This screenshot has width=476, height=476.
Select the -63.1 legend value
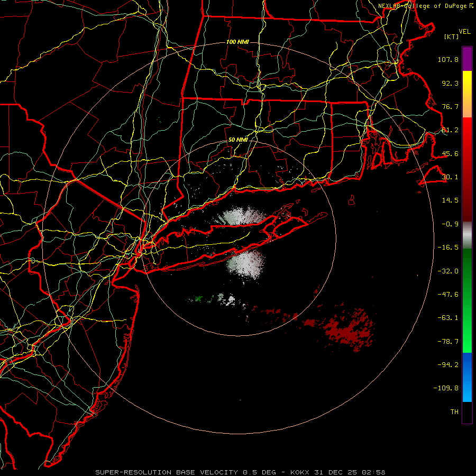click(448, 318)
